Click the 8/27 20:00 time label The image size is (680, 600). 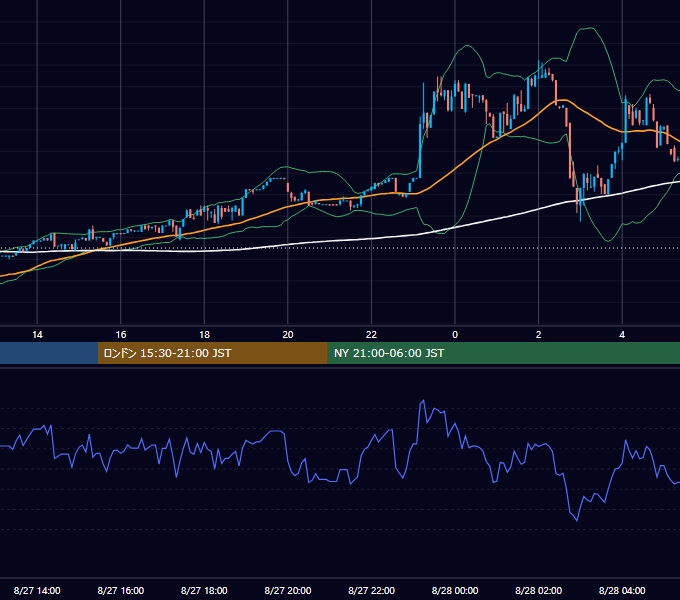click(288, 590)
